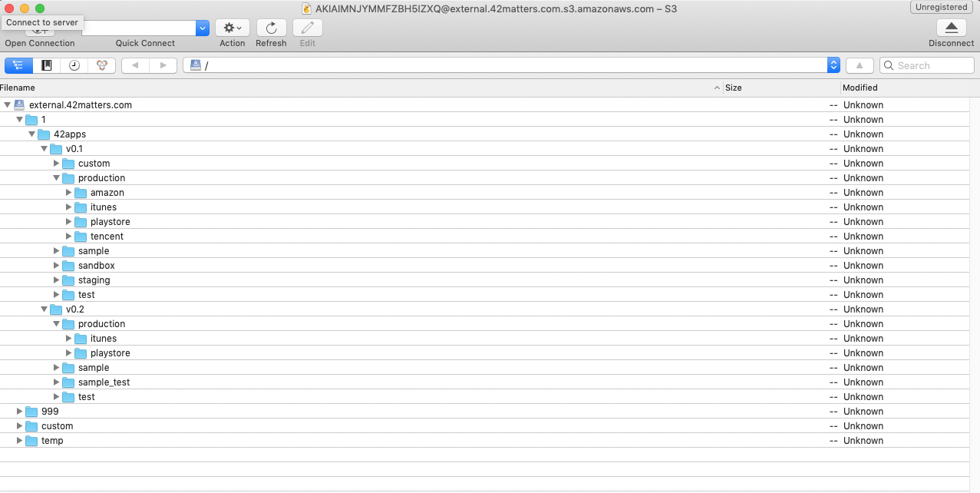The height and width of the screenshot is (493, 980).
Task: Expand the sandbox folder
Action: coord(56,266)
